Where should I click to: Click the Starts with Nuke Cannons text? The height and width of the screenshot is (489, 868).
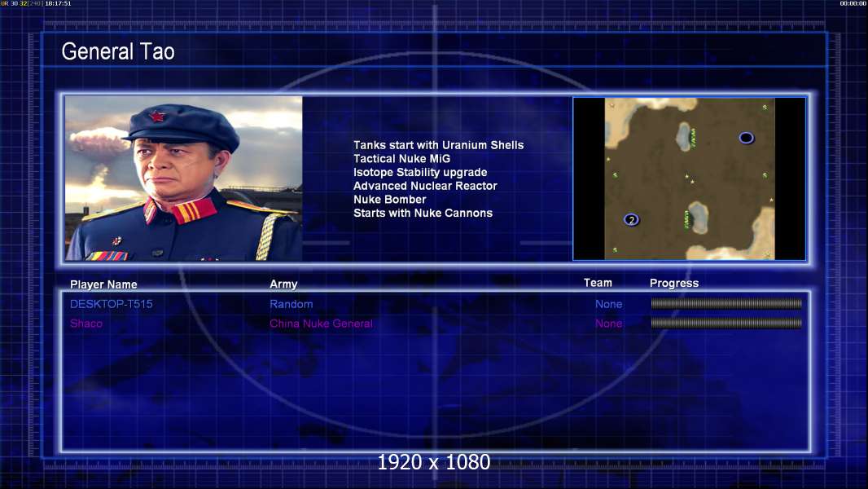point(423,213)
